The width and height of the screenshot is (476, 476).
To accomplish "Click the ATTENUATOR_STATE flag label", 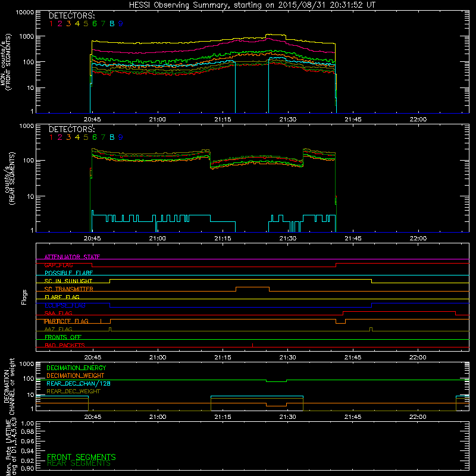I will [72, 257].
